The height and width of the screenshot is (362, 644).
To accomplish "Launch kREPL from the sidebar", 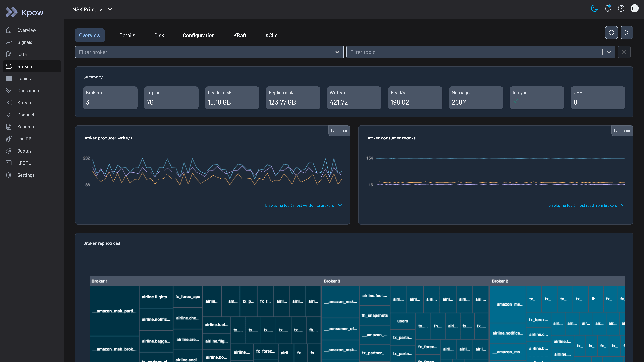I will [32, 163].
